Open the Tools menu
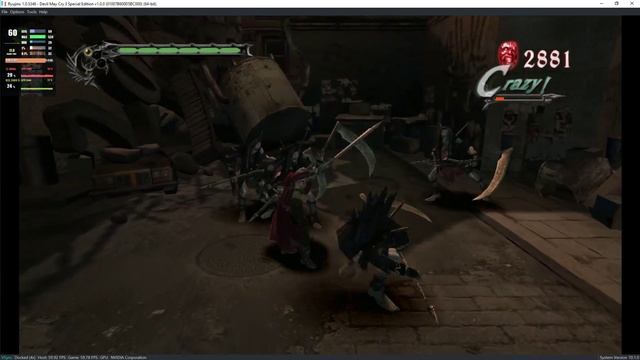The image size is (640, 360). 32,12
